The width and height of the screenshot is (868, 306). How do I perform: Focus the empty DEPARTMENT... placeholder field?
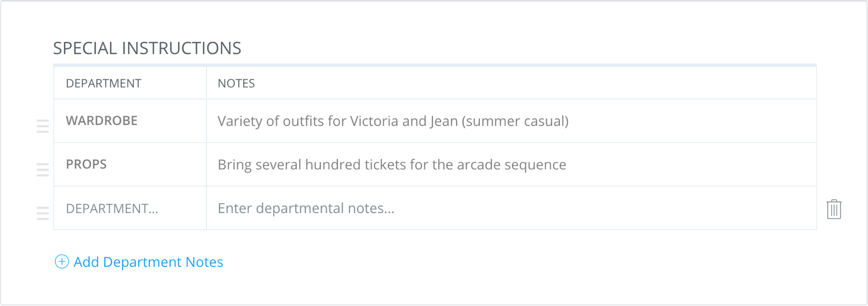click(x=130, y=208)
